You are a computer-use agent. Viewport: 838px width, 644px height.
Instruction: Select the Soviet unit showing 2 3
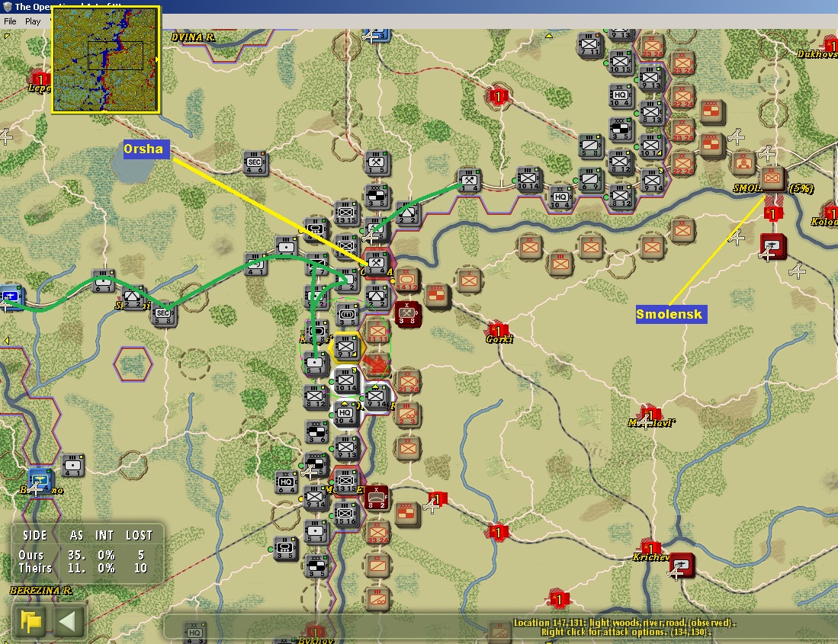click(408, 415)
